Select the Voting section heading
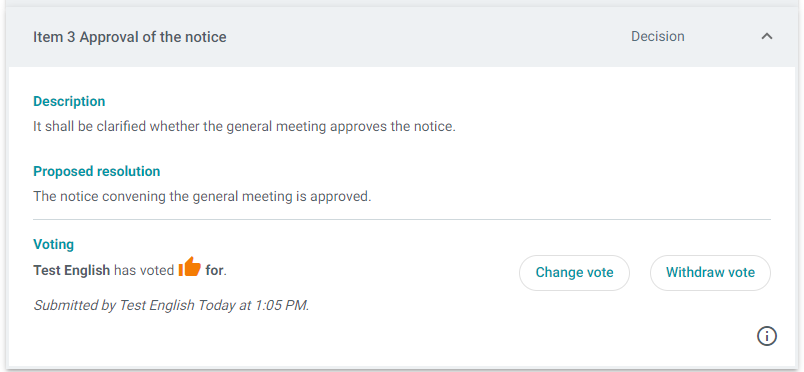The image size is (804, 372). 53,244
